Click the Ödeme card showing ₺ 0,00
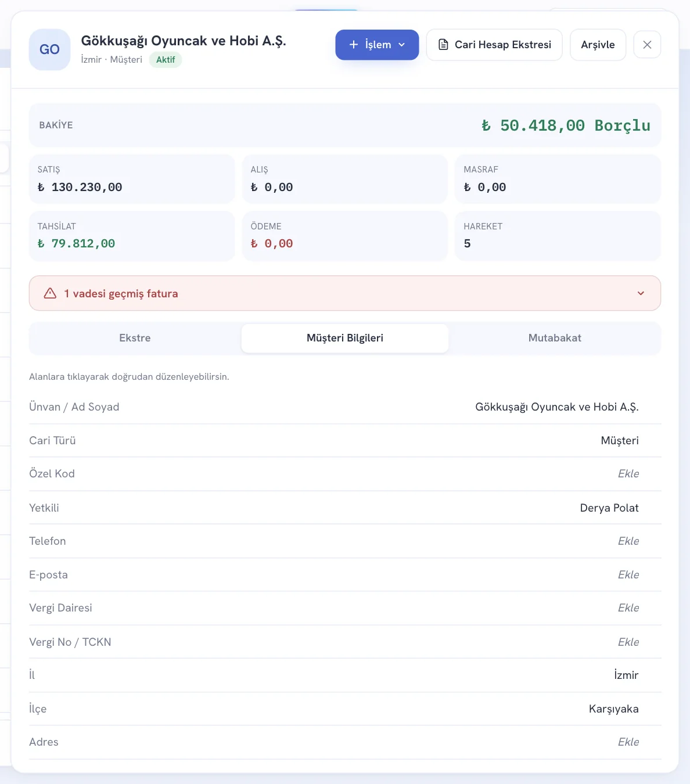This screenshot has height=784, width=690. coord(345,236)
